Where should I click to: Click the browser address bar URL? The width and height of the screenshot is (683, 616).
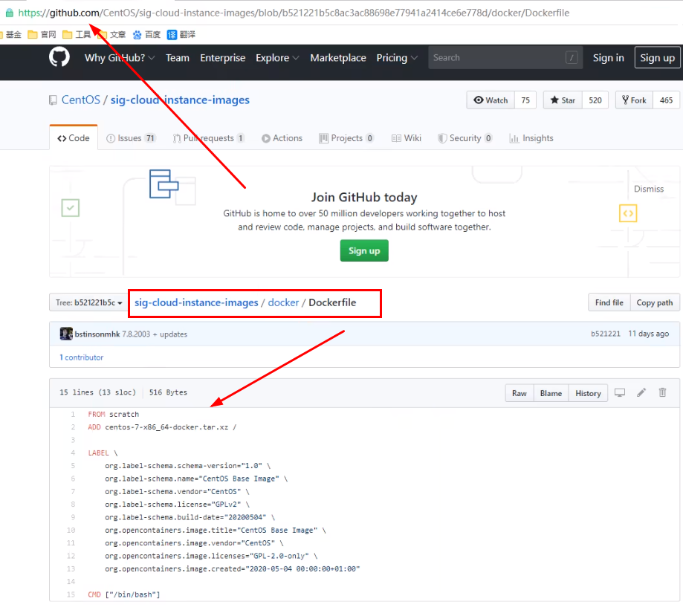point(293,13)
